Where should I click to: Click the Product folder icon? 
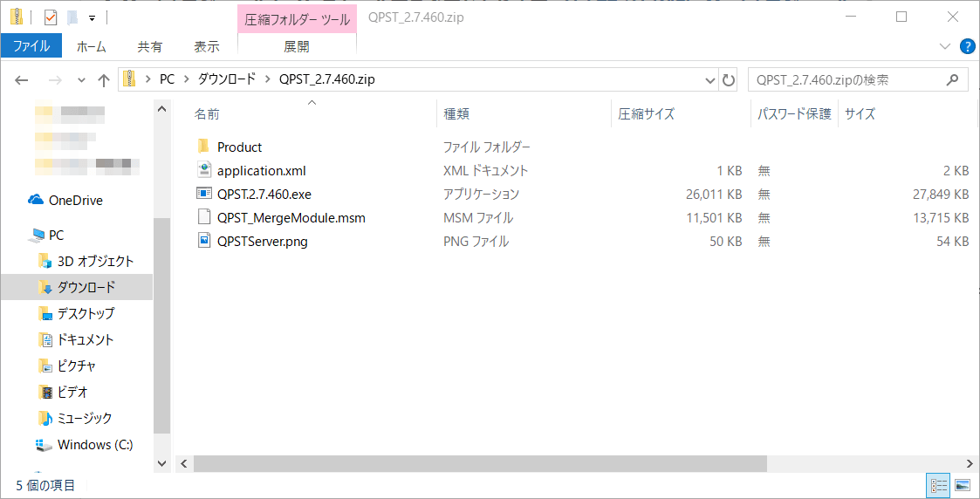coord(203,147)
